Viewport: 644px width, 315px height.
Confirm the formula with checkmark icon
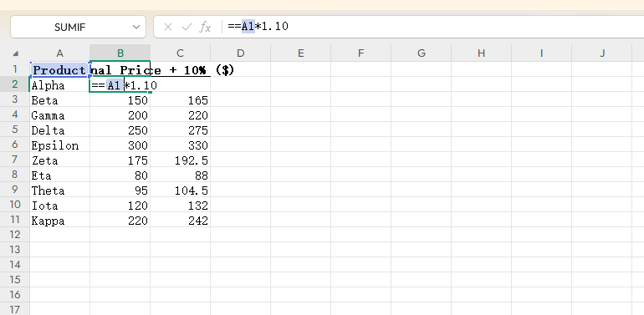click(x=187, y=27)
